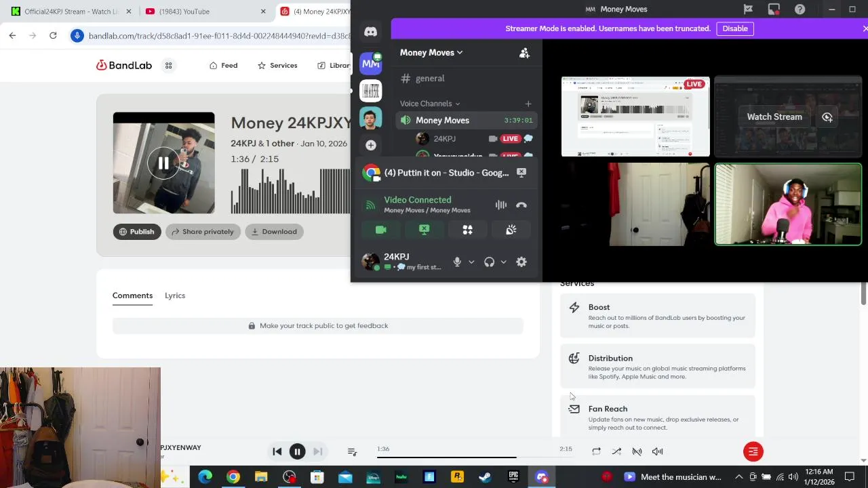Viewport: 868px width, 488px height.
Task: Stop streaming the Puttin it on window
Action: [x=521, y=173]
